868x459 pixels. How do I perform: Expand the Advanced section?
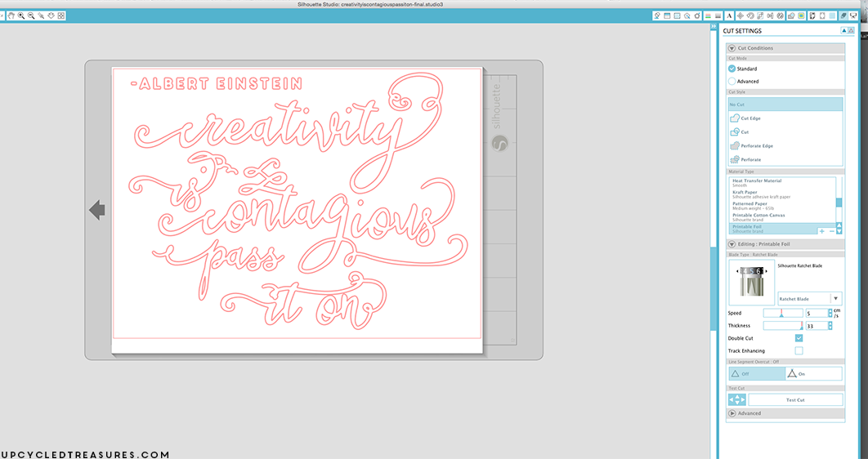tap(732, 413)
